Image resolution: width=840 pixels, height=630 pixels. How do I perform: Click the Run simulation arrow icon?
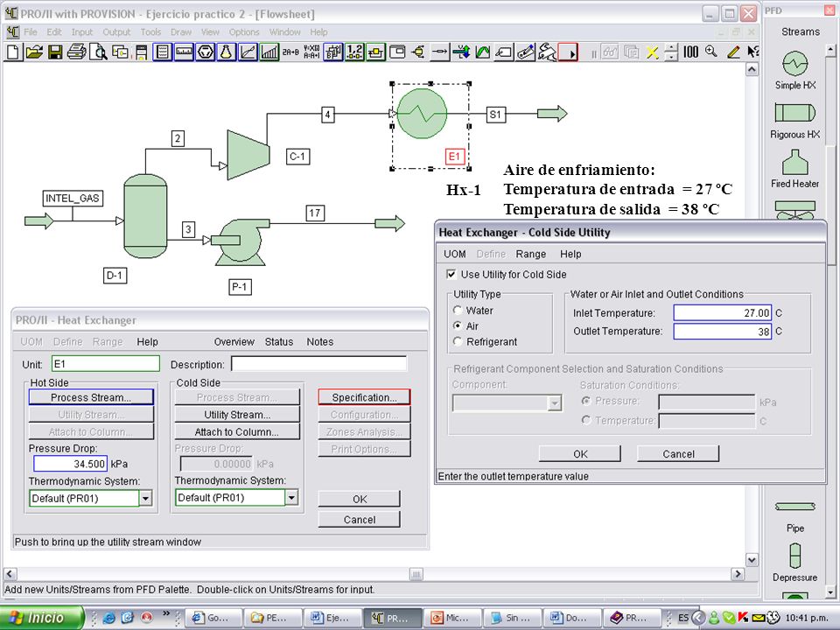[x=569, y=52]
